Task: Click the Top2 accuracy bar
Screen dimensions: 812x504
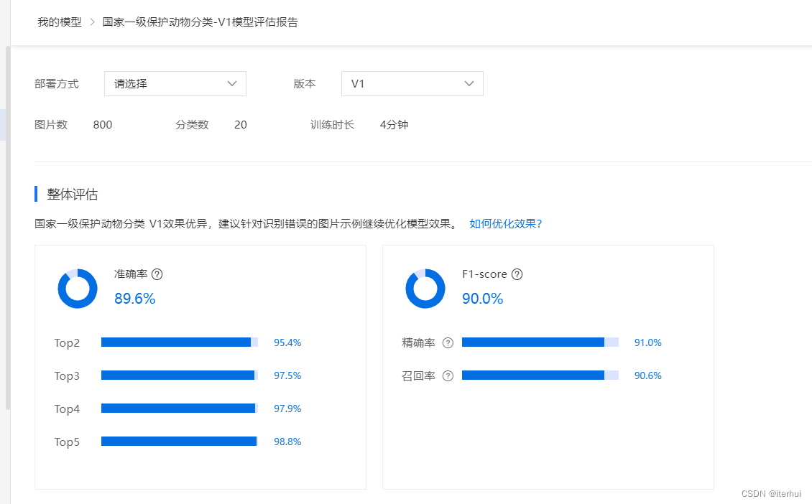Action: click(180, 342)
